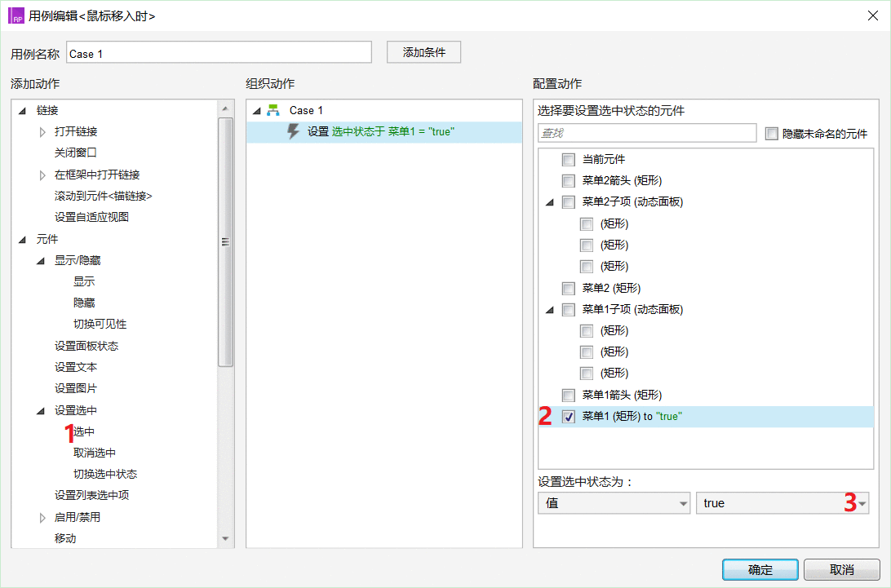Select the 移动 action
The height and width of the screenshot is (588, 891).
click(65, 538)
